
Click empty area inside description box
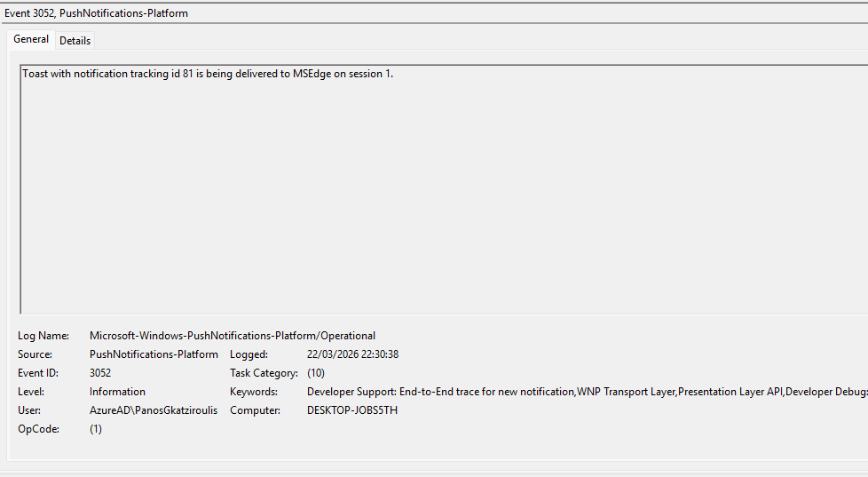[x=444, y=204]
